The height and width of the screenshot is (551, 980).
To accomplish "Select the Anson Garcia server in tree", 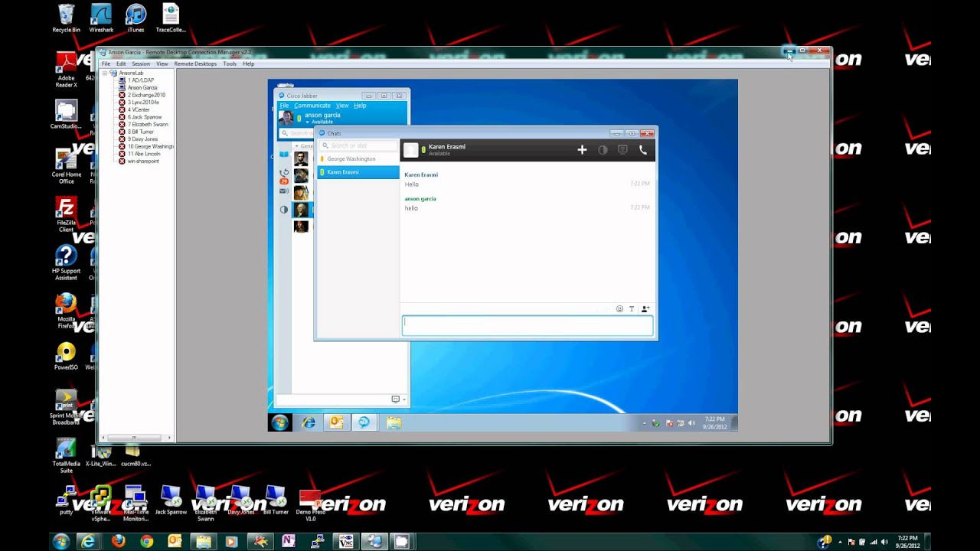I will (142, 87).
